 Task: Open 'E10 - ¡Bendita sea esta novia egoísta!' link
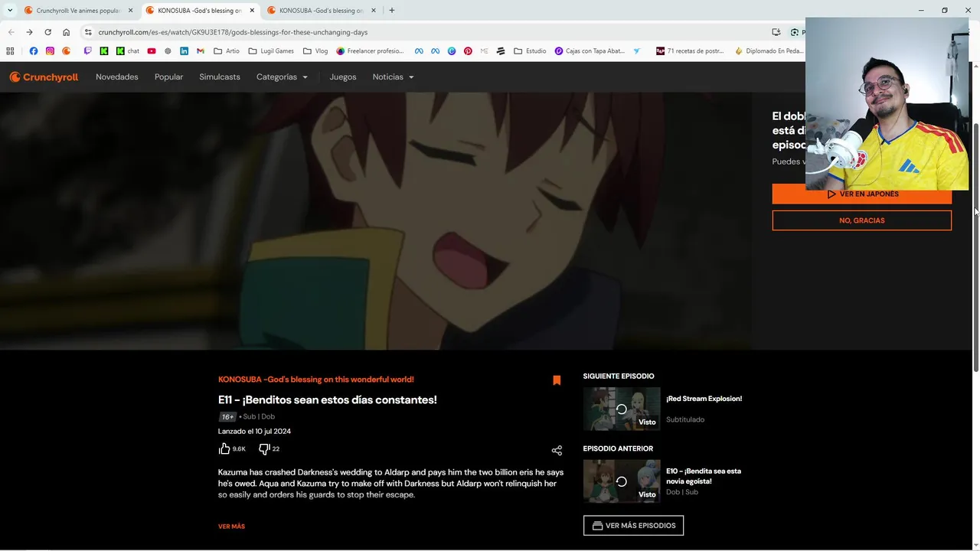pyautogui.click(x=704, y=476)
